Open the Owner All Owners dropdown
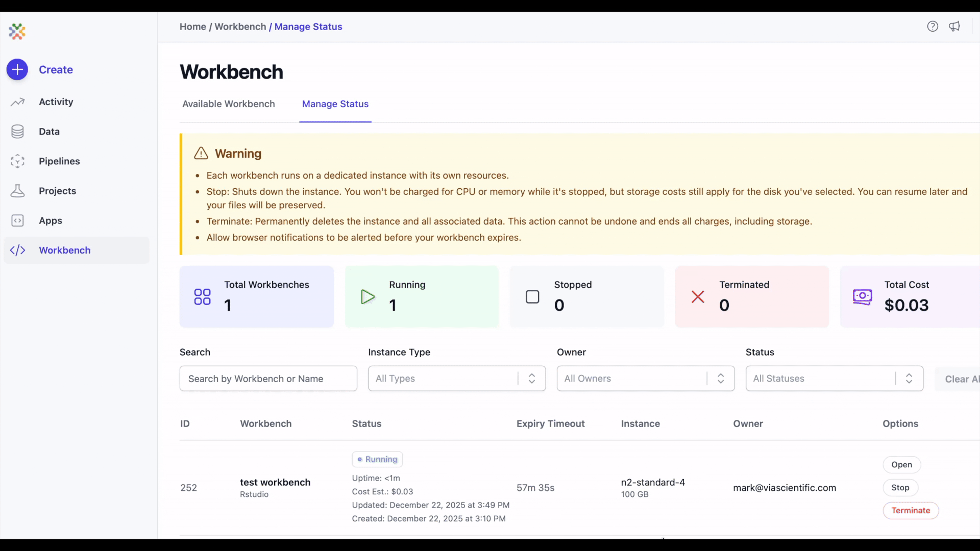This screenshot has height=551, width=980. (646, 378)
